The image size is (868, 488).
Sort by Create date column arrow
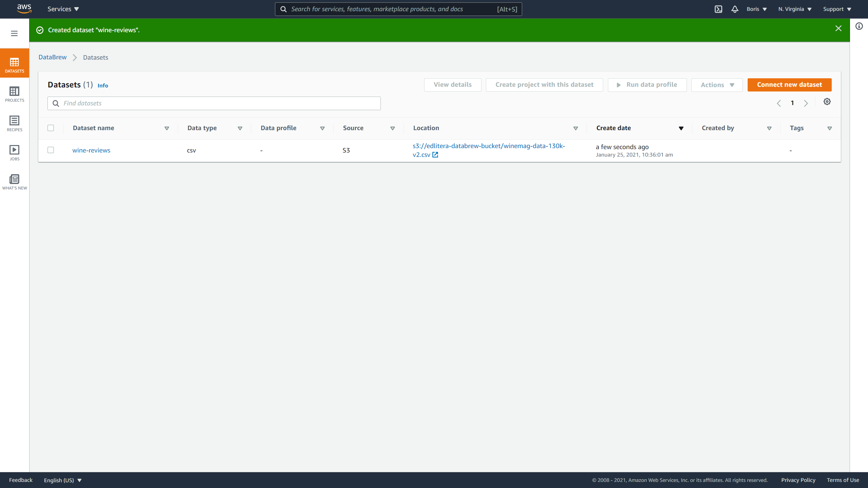(681, 128)
